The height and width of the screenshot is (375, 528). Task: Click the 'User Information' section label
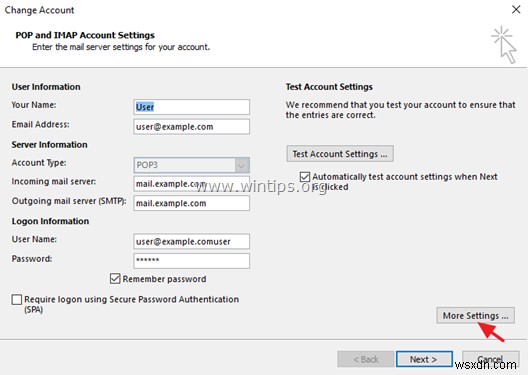[46, 87]
